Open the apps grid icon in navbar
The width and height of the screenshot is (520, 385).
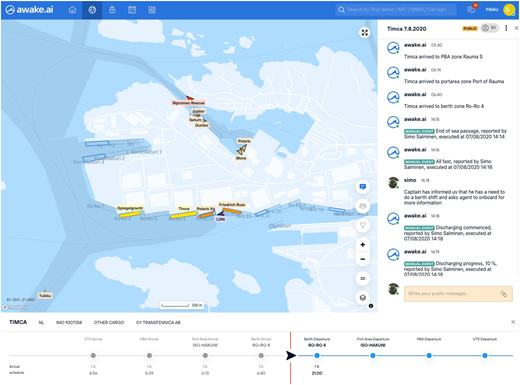(x=152, y=10)
